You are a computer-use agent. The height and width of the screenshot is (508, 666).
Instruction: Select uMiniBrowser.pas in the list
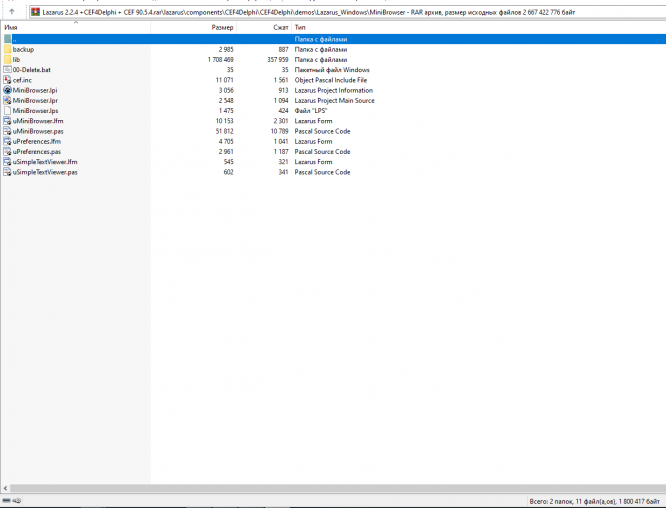click(38, 131)
